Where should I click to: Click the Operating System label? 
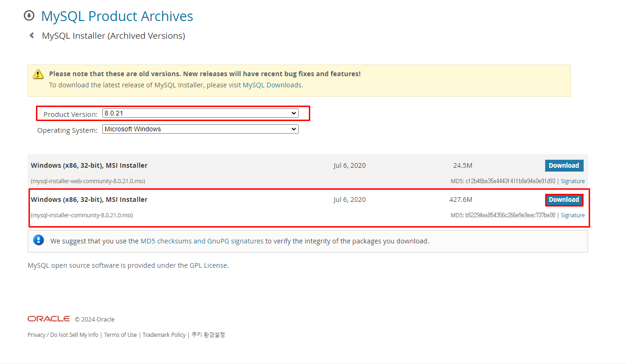pos(68,130)
